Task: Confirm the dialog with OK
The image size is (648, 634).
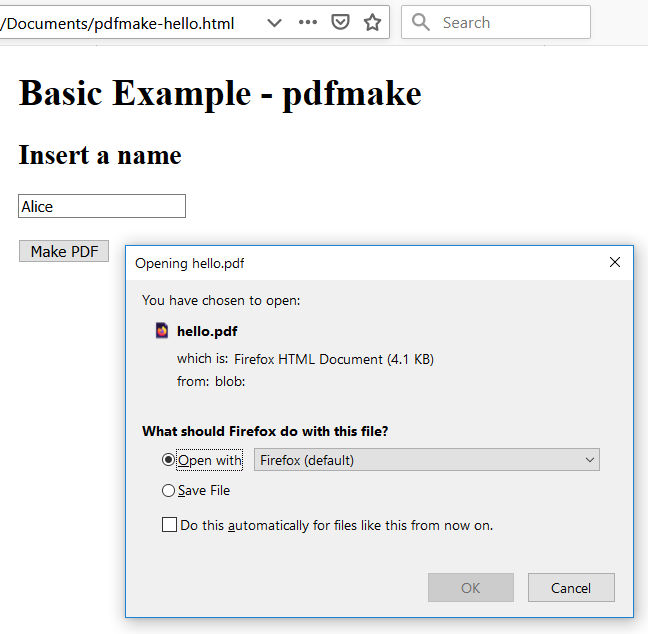Action: point(471,587)
